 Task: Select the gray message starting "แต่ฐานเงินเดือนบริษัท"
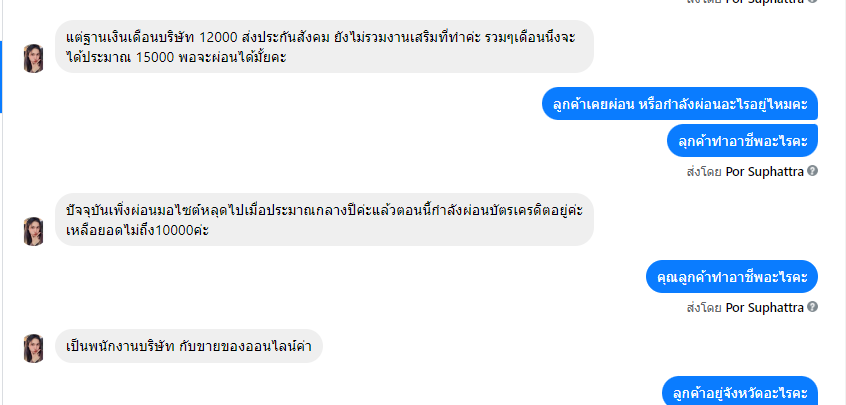click(x=320, y=47)
